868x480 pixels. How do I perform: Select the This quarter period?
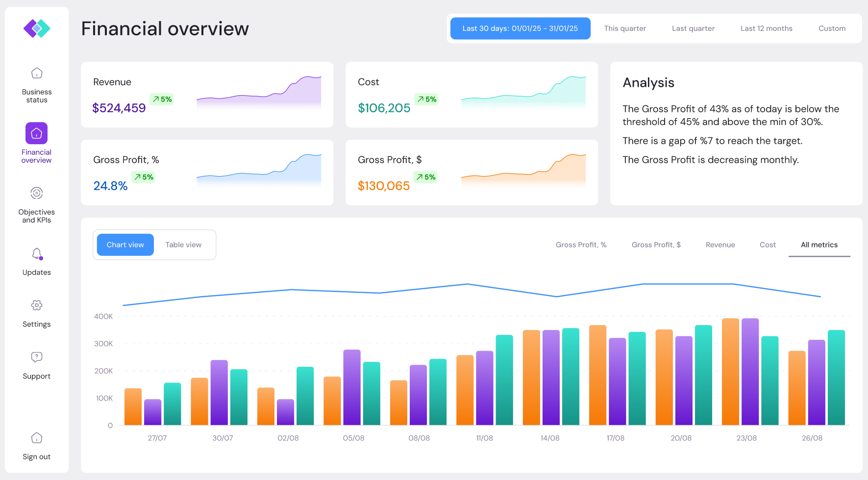tap(625, 28)
